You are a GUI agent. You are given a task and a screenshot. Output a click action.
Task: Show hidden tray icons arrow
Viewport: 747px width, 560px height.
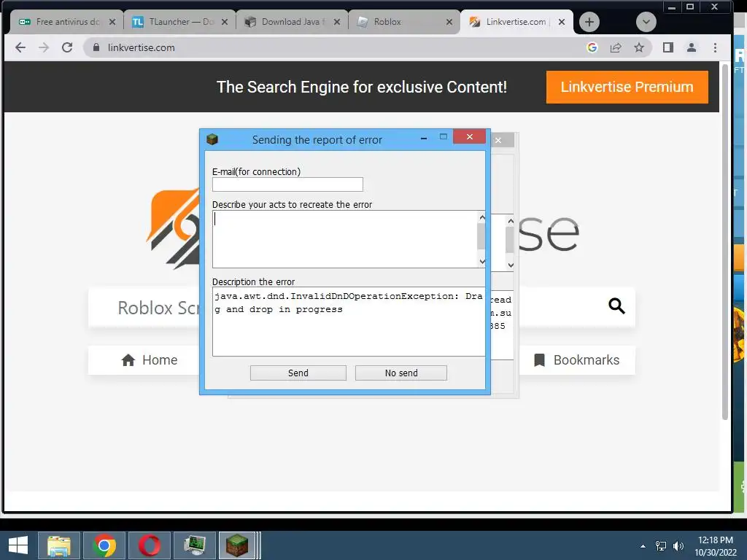pyautogui.click(x=643, y=546)
